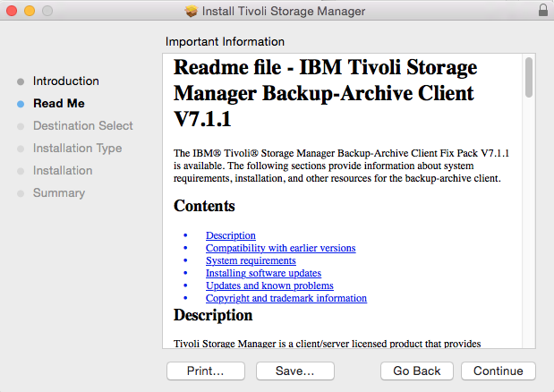554x392 pixels.
Task: Click Installation Type step label
Action: [x=77, y=148]
